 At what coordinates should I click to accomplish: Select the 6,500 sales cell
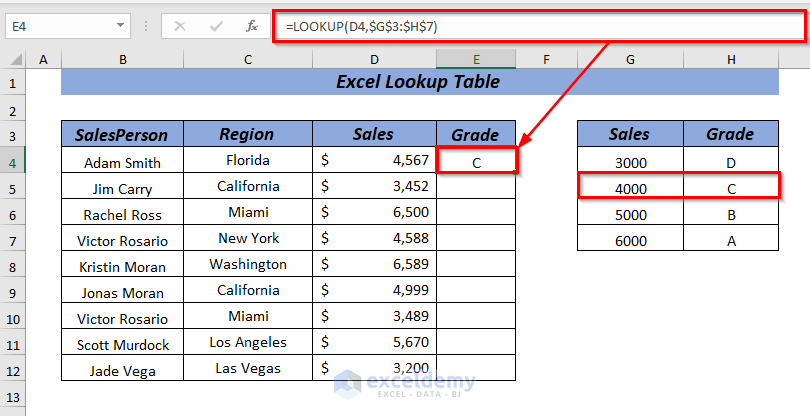(x=375, y=212)
